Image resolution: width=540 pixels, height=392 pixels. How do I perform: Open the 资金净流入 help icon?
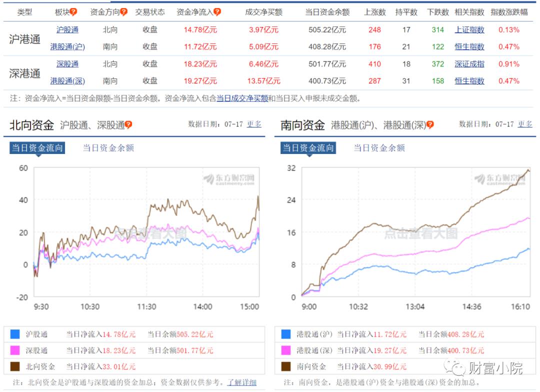(216, 12)
